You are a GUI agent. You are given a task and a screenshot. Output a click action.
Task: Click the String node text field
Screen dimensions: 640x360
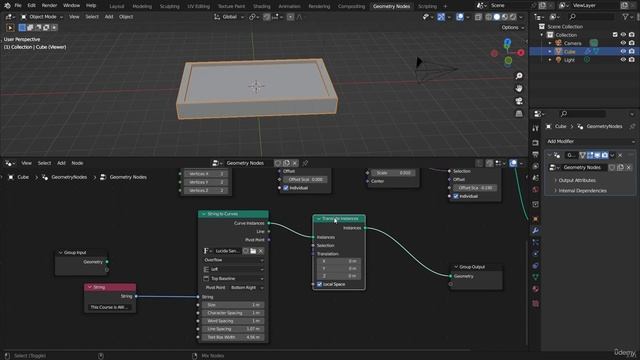click(110, 307)
